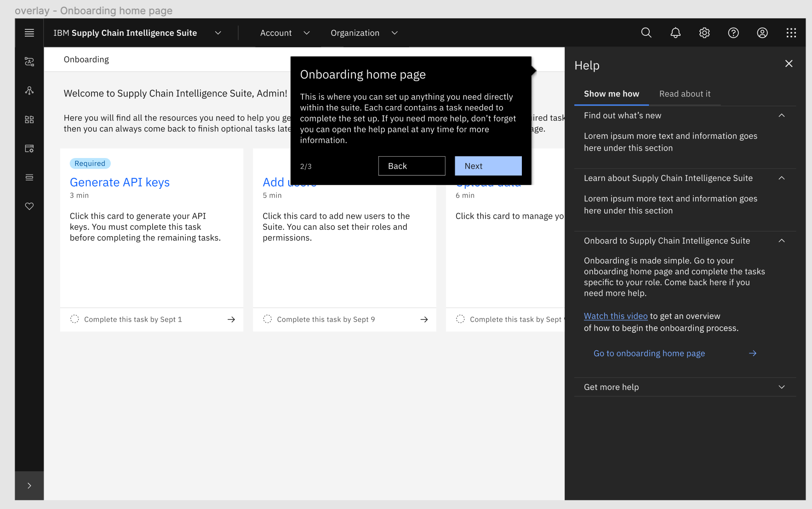Click the window settings sidebar icon
The height and width of the screenshot is (509, 812).
29,148
